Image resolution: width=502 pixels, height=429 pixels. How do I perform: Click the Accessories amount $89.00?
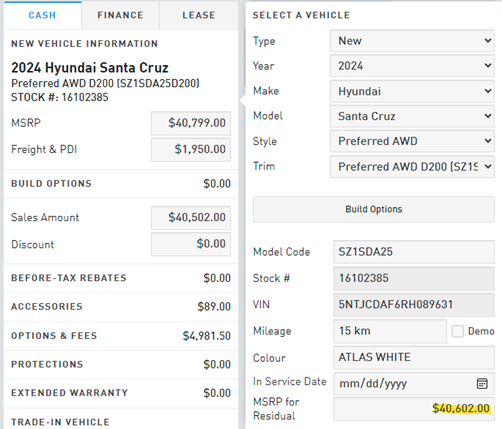214,307
